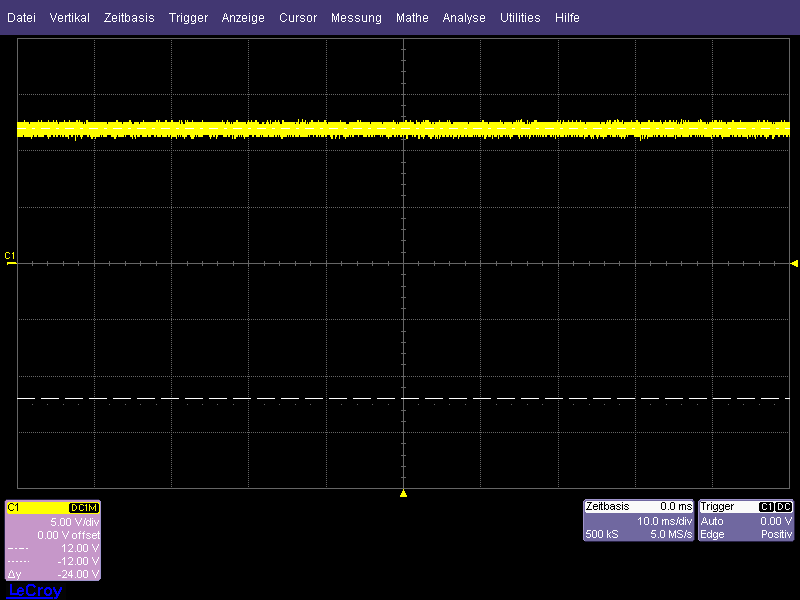
Task: Click the 5.0 MS/s sample rate
Action: tap(671, 534)
